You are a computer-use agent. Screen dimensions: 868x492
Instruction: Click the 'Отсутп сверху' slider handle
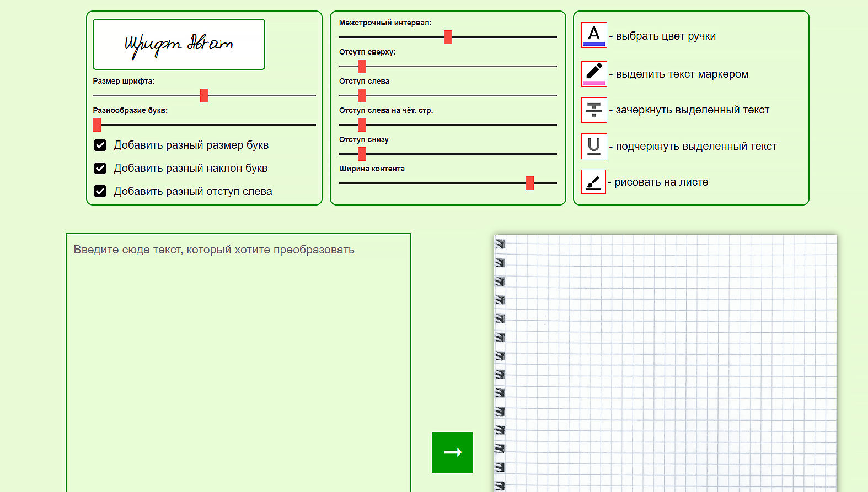[x=362, y=67]
